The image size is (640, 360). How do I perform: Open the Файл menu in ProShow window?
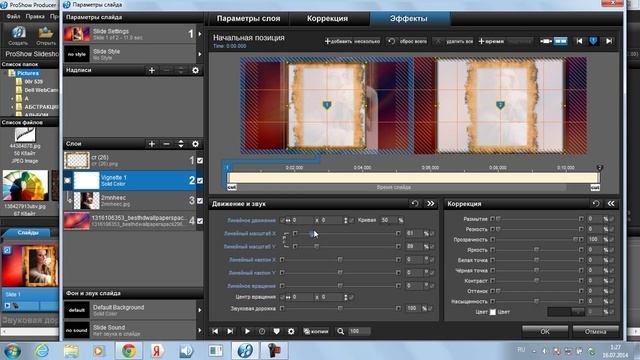[13, 17]
